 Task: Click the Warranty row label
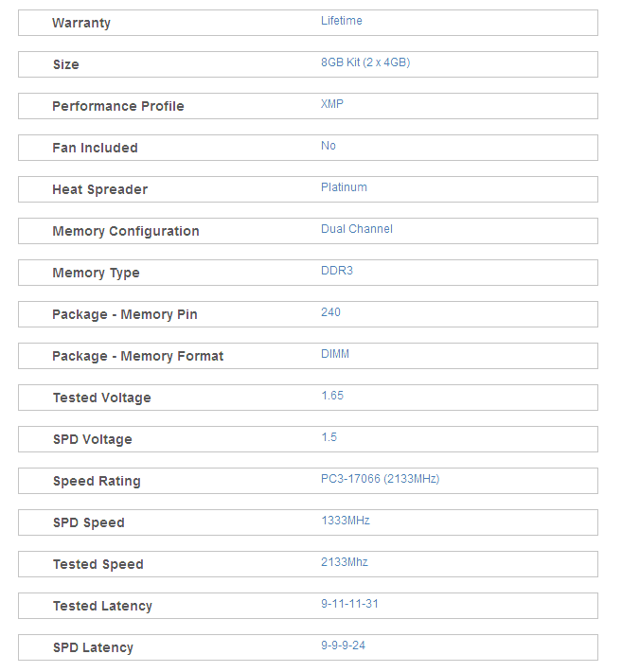(x=81, y=23)
